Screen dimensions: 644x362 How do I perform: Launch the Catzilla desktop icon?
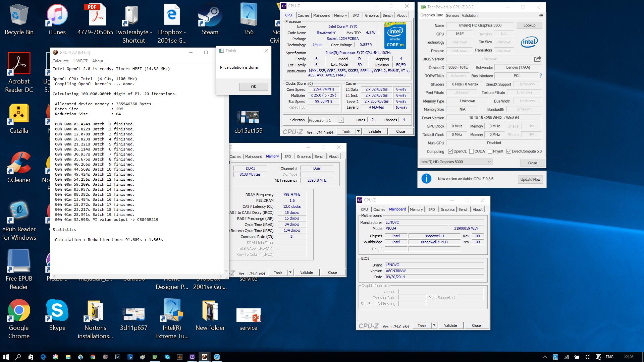point(19,118)
